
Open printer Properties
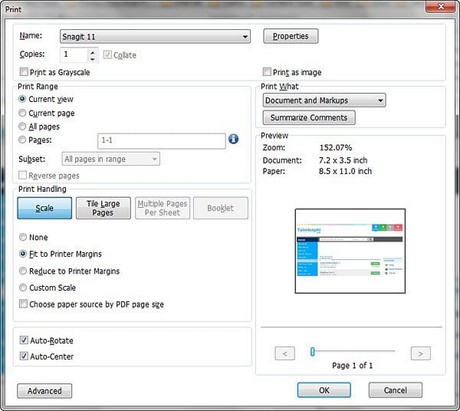[291, 36]
